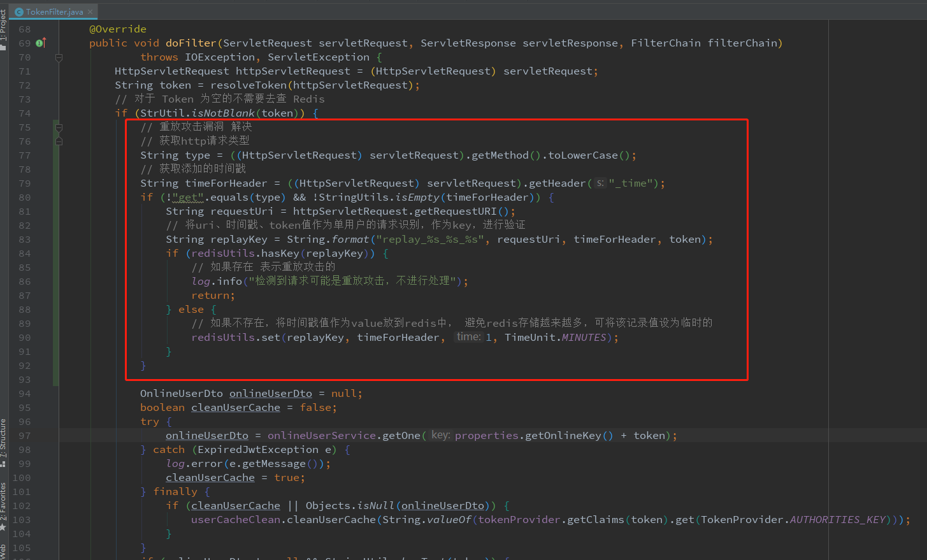The width and height of the screenshot is (927, 560).
Task: Open the 1: Project tool window
Action: (4, 30)
